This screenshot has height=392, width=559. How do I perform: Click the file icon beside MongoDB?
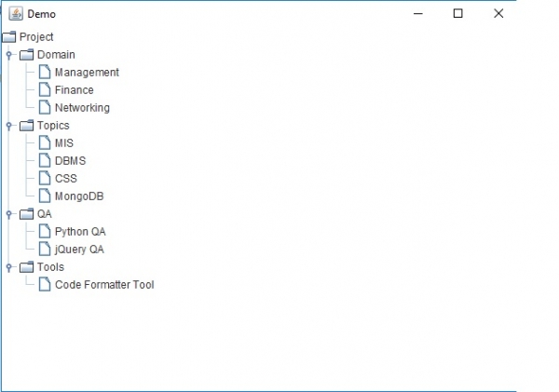45,196
